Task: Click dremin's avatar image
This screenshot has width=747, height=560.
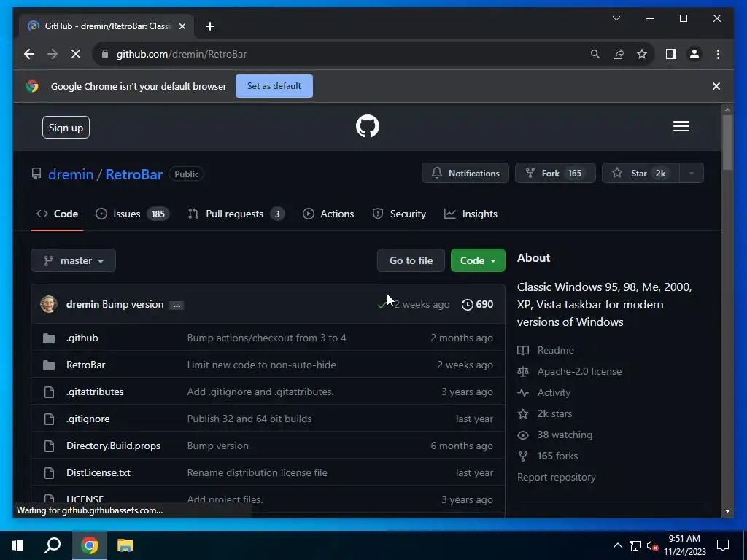Action: coord(49,304)
